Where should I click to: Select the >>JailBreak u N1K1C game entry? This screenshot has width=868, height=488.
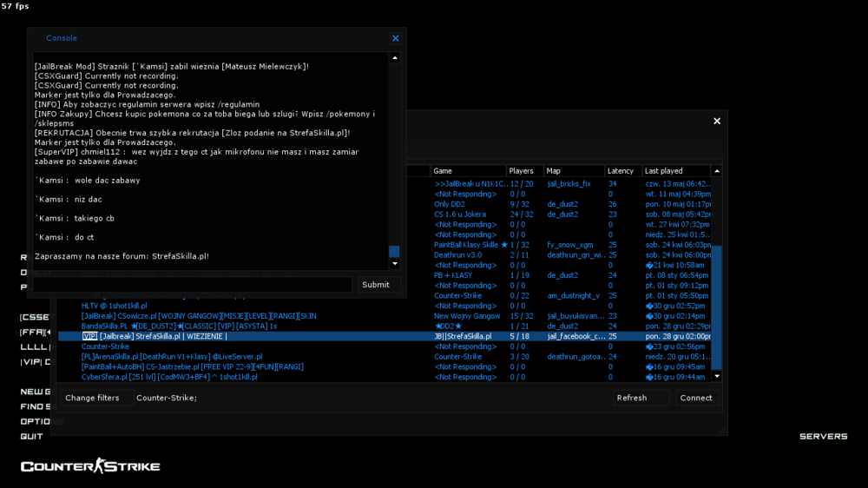click(x=470, y=184)
